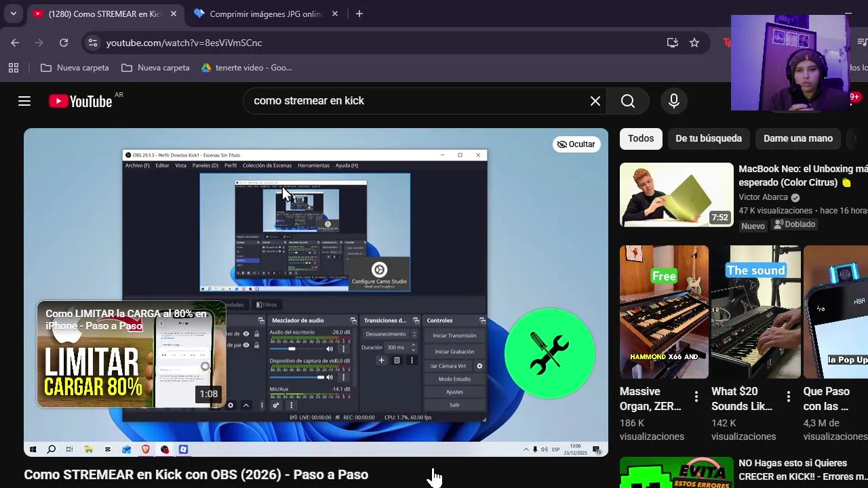Screen dimensions: 868x488
Task: Select the Dame una mano filter chip
Action: 798,138
